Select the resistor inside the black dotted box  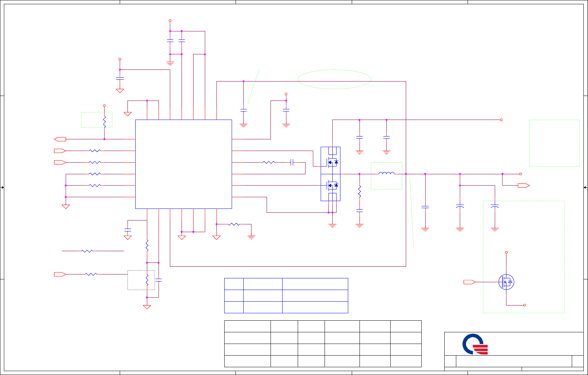coord(147,280)
